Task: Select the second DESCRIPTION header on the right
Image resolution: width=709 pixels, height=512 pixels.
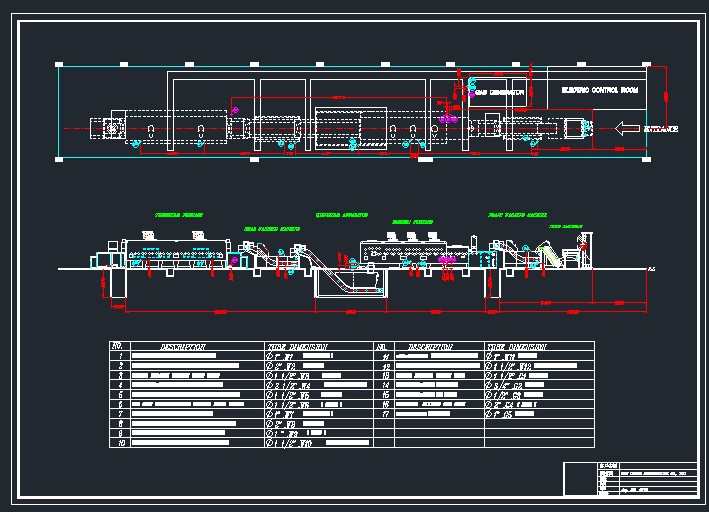Action: click(x=430, y=346)
